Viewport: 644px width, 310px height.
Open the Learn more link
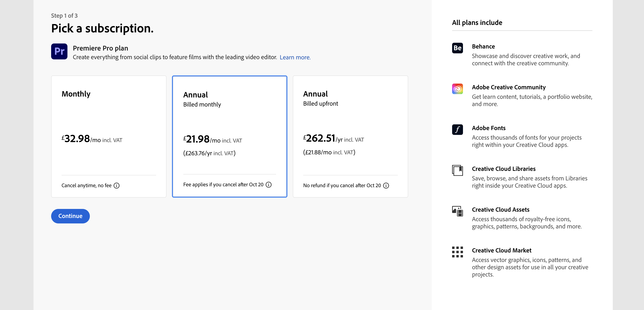click(295, 57)
